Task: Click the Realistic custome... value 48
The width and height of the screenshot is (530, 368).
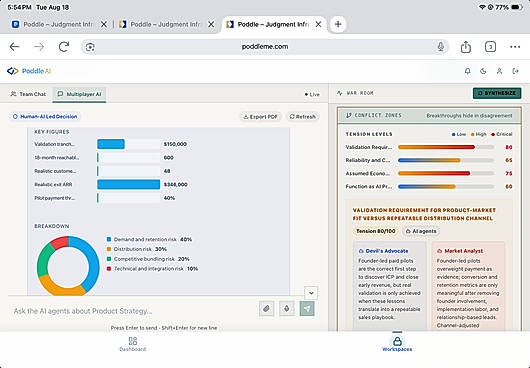Action: pos(167,171)
